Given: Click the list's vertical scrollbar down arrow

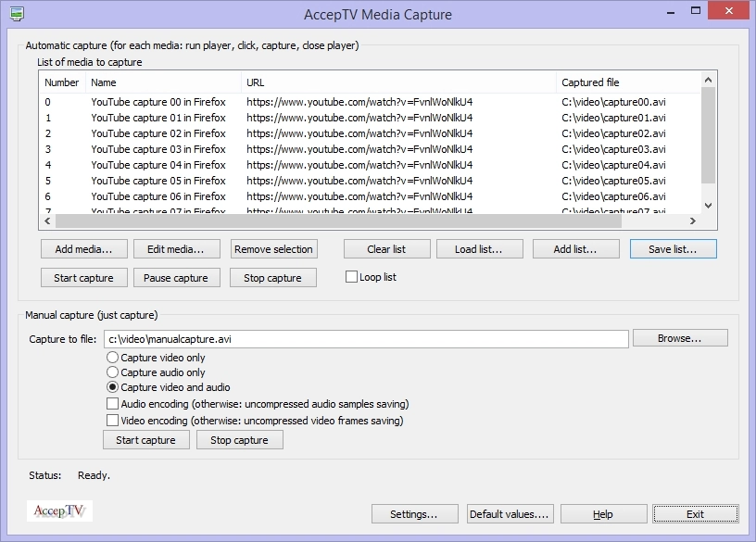Looking at the screenshot, I should [709, 206].
